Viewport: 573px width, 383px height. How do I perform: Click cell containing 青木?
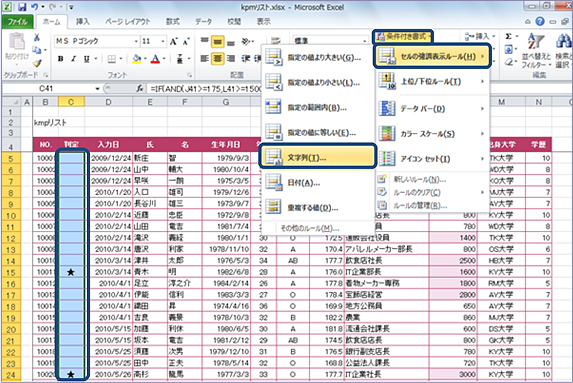tap(150, 272)
